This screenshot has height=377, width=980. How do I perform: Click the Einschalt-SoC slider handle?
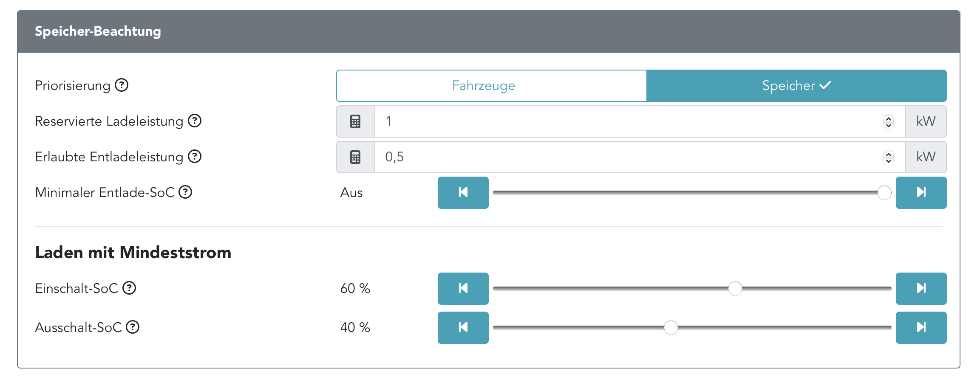tap(735, 289)
